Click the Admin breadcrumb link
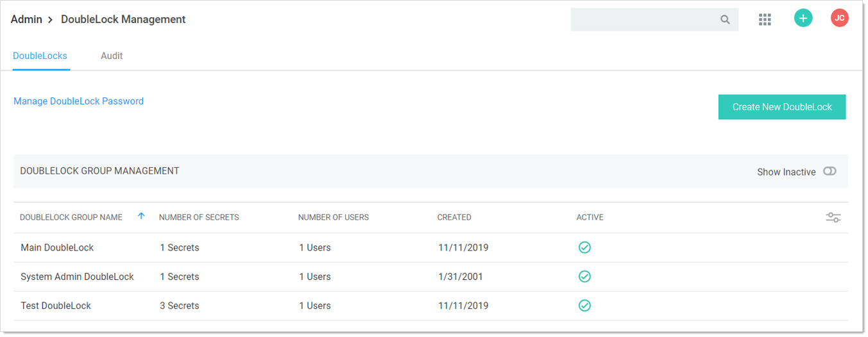The width and height of the screenshot is (868, 337). 26,19
